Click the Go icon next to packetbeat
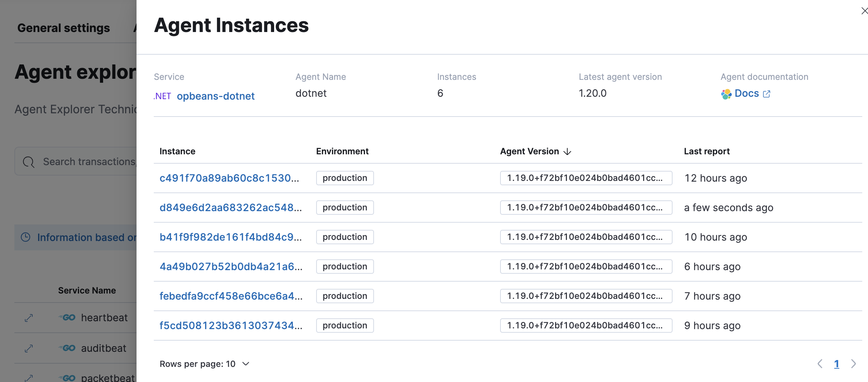 (x=67, y=378)
